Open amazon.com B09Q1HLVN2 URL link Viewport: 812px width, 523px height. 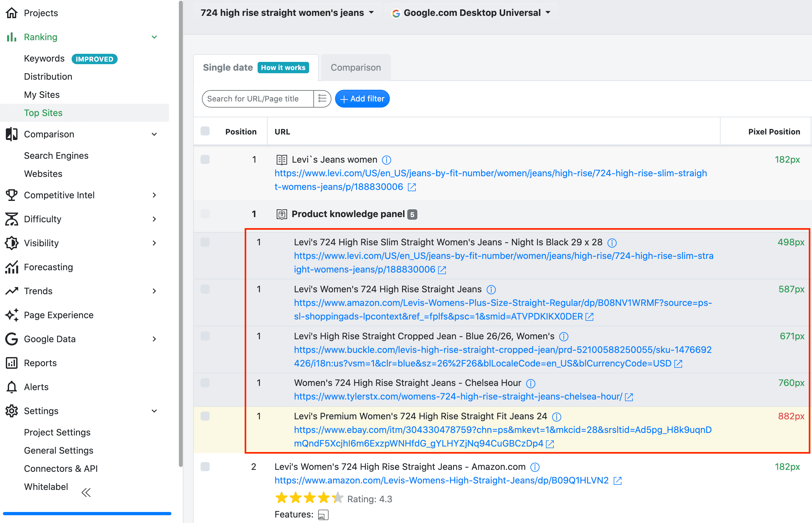pos(442,481)
